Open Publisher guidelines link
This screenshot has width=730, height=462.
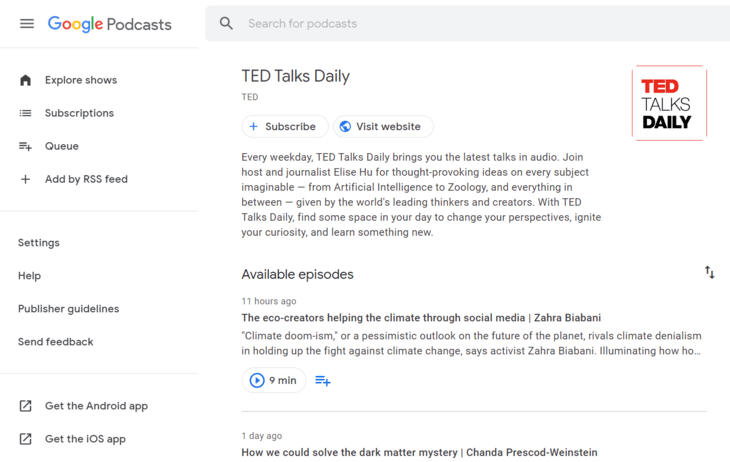coord(68,309)
